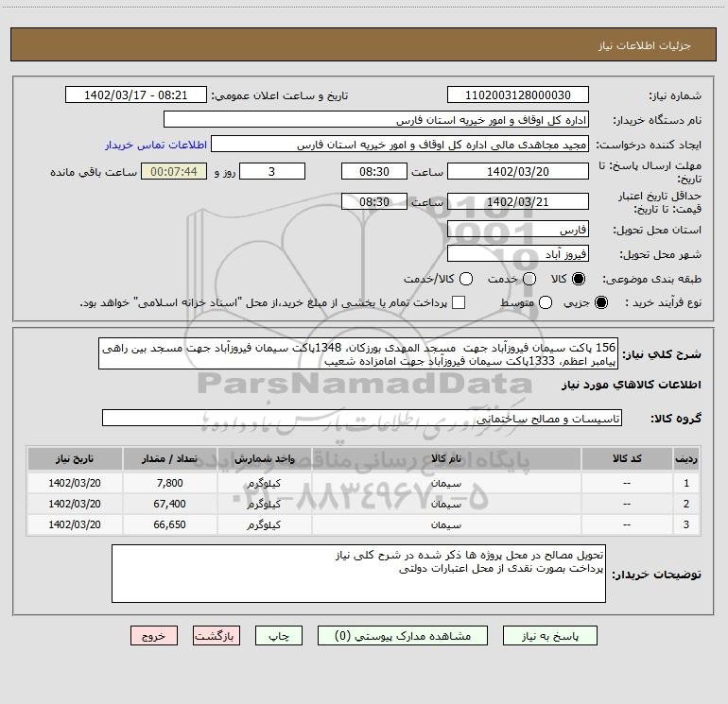Click سیمان in row 3
728x704 pixels.
[x=446, y=524]
